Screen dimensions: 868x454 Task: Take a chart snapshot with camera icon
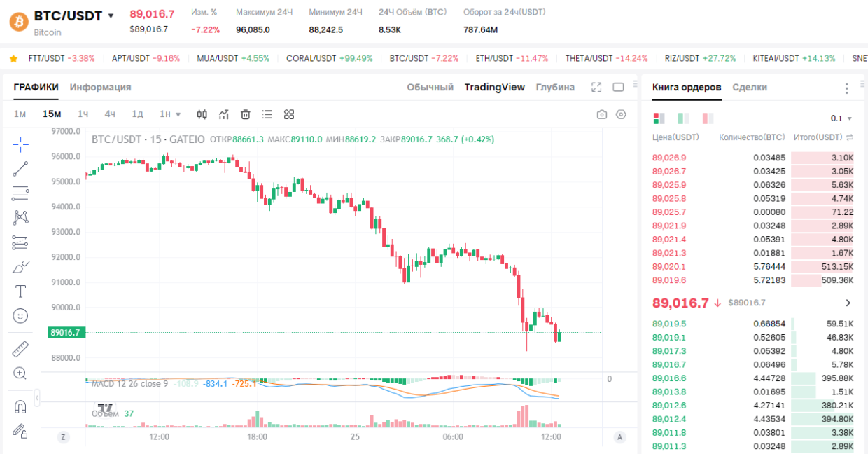[x=601, y=114]
